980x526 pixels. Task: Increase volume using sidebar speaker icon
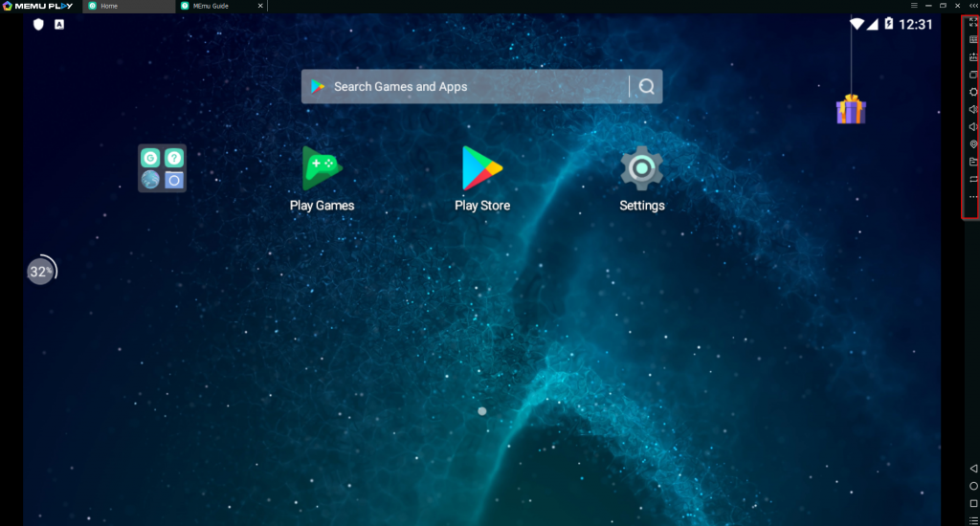pyautogui.click(x=973, y=109)
